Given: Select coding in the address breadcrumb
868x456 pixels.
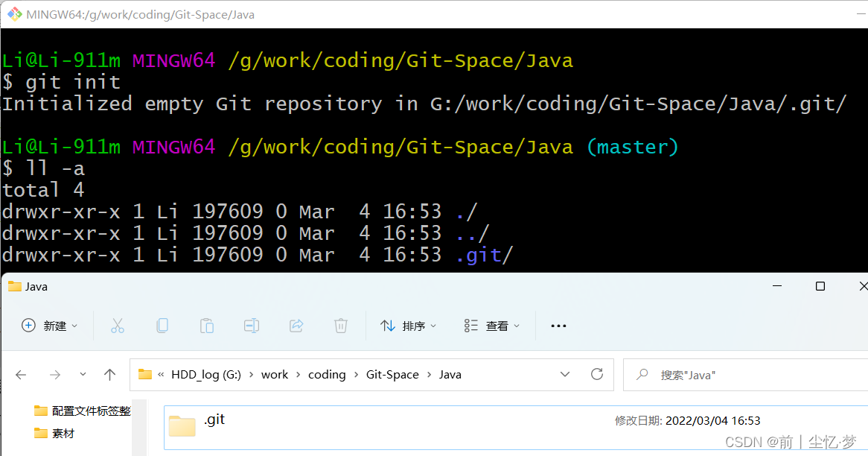Looking at the screenshot, I should point(327,375).
